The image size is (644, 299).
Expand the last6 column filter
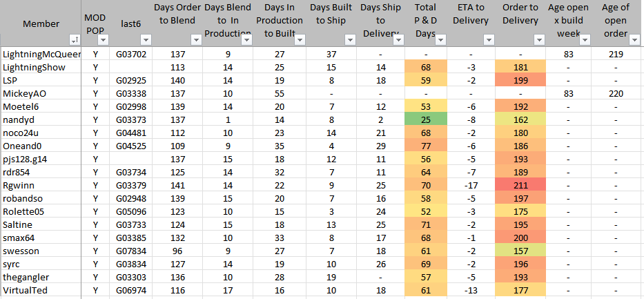click(x=145, y=40)
